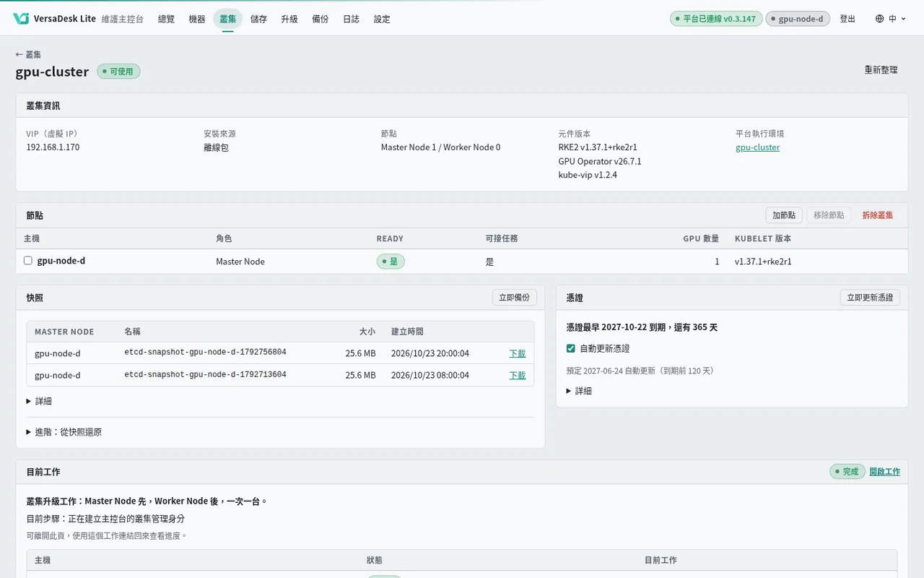
Task: Open the 開啟工作 link
Action: (x=884, y=472)
